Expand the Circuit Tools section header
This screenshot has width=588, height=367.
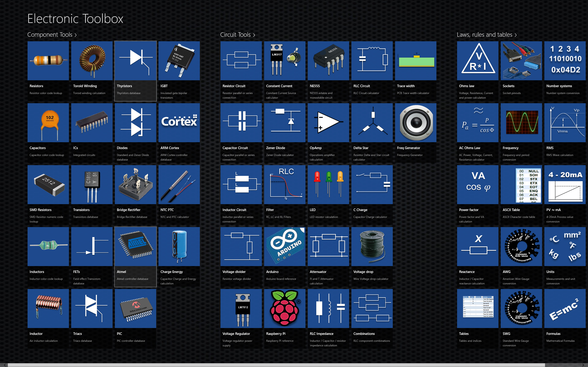[x=237, y=35]
